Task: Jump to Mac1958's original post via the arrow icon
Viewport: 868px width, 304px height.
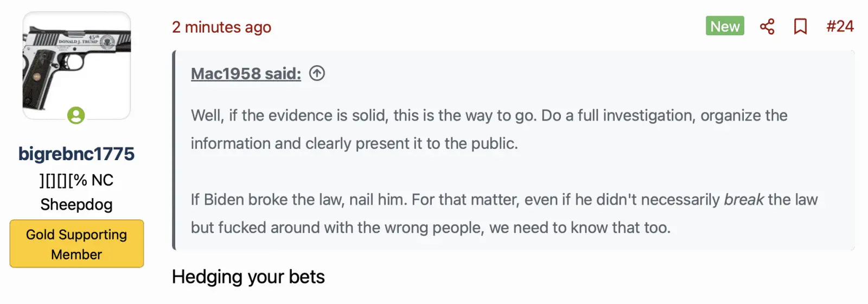Action: 317,73
